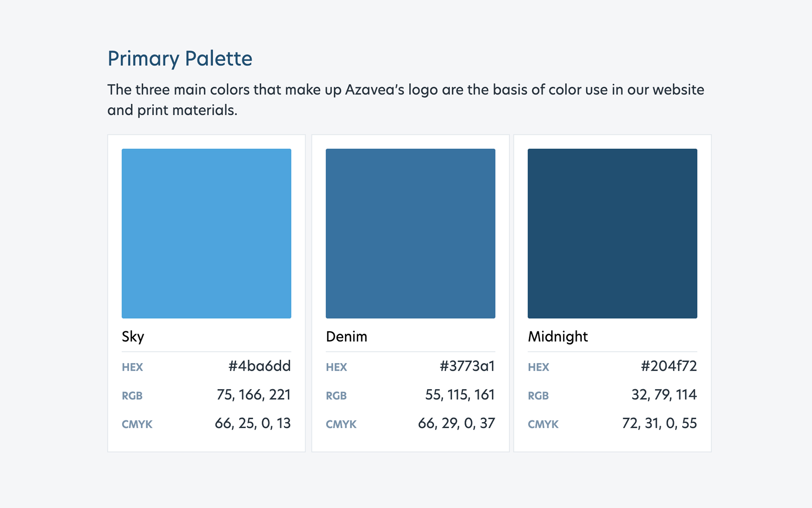Click the Denim color swatch
Image resolution: width=812 pixels, height=508 pixels.
pos(410,233)
